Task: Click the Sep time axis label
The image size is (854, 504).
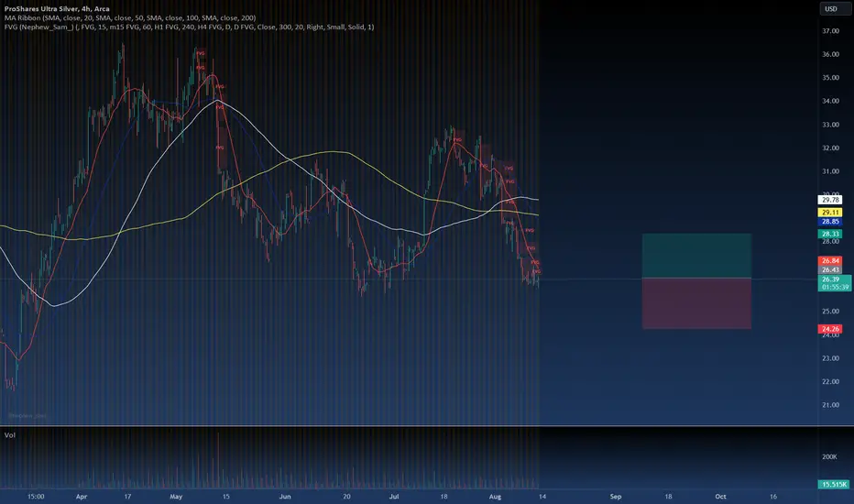Action: [x=616, y=497]
